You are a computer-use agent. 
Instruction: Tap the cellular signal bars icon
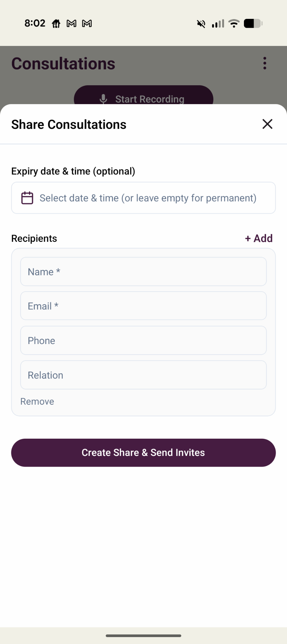pos(218,23)
